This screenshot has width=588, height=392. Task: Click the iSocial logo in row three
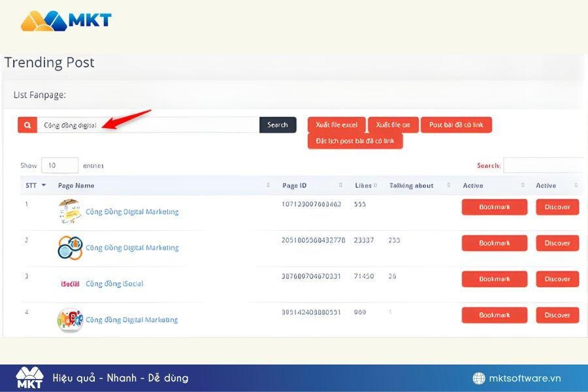(x=69, y=284)
